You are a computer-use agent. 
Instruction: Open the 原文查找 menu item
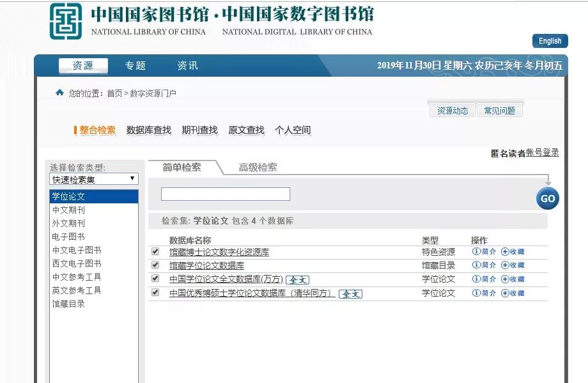(x=246, y=130)
